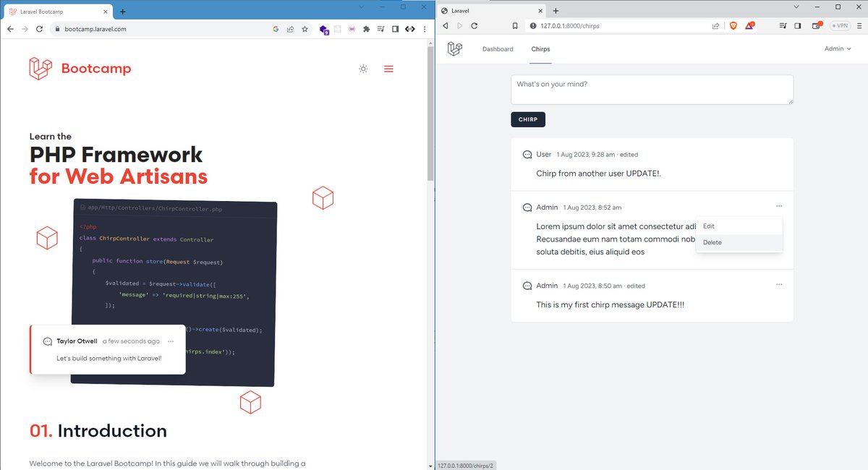The width and height of the screenshot is (868, 470).
Task: Click the Taylor Otwell chirp ellipsis icon
Action: (170, 341)
